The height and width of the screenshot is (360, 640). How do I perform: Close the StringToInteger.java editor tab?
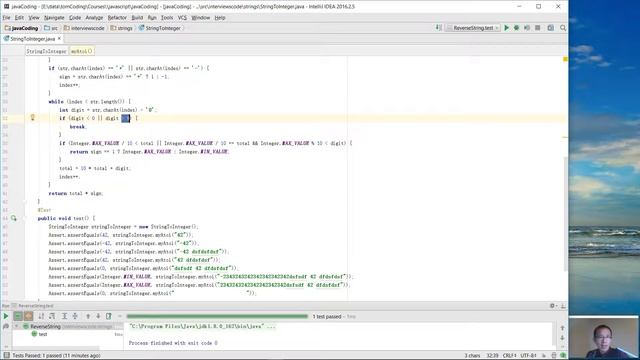(x=59, y=38)
